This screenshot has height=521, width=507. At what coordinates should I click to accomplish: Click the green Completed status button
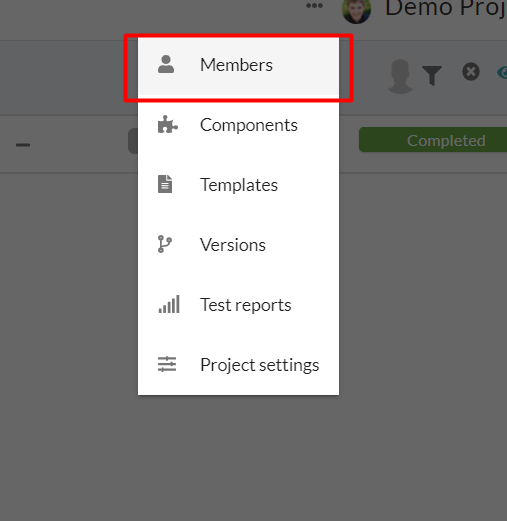tap(433, 140)
